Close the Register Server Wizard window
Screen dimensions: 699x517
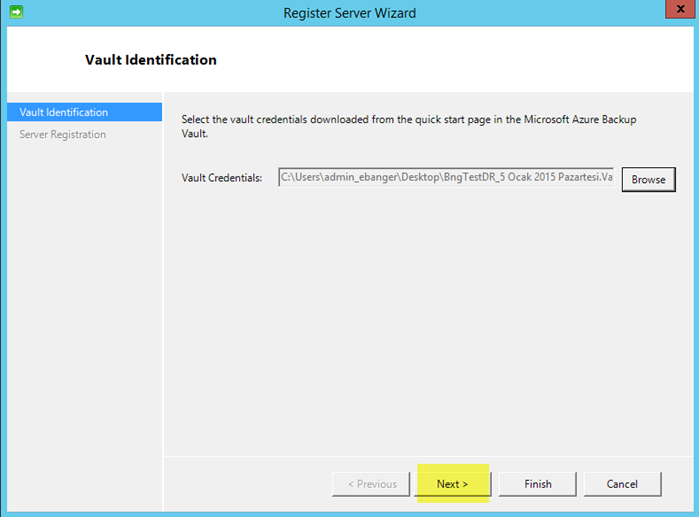680,9
